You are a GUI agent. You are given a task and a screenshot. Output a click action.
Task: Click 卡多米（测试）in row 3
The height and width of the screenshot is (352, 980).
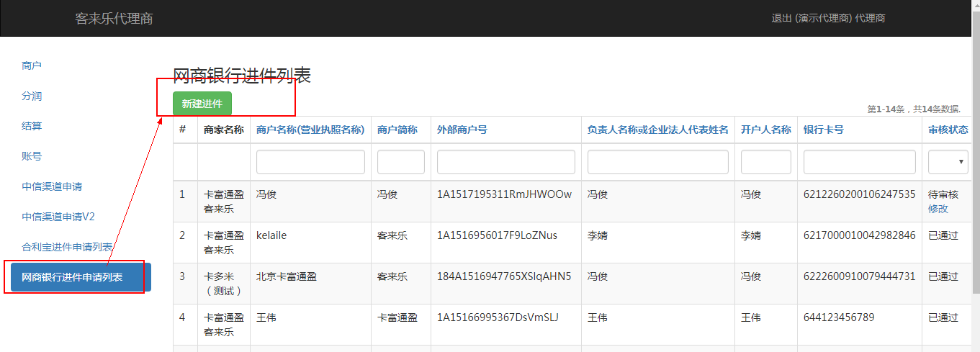[x=224, y=284]
